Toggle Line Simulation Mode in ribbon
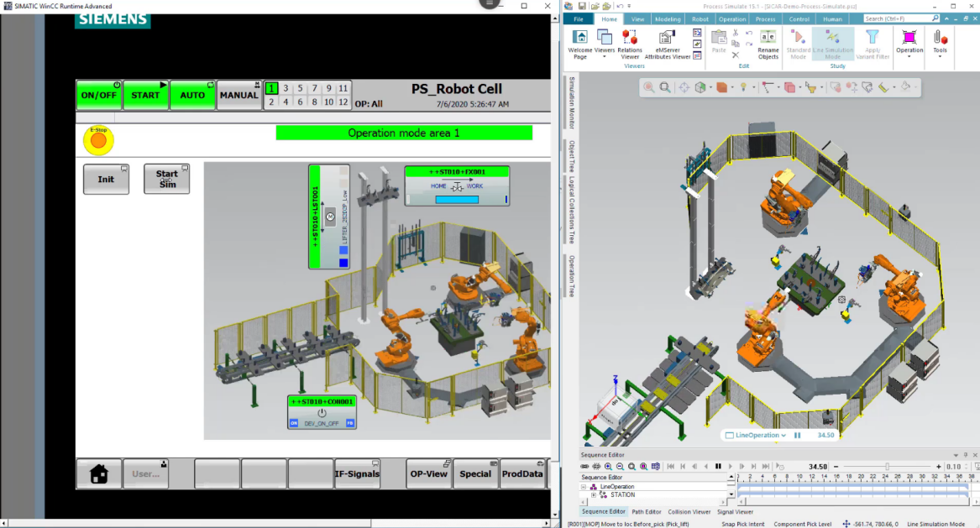The image size is (980, 528). coord(832,44)
